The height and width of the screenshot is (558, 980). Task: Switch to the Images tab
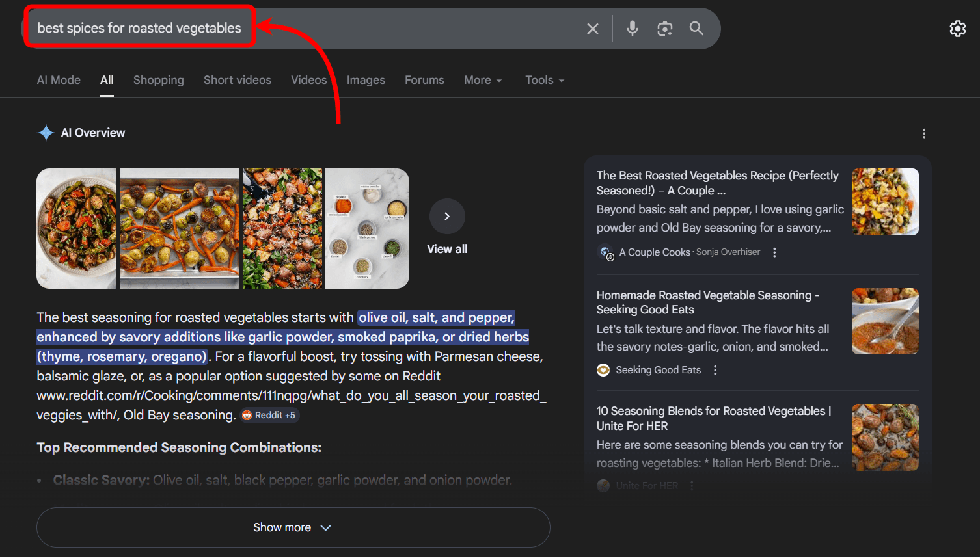click(x=366, y=79)
